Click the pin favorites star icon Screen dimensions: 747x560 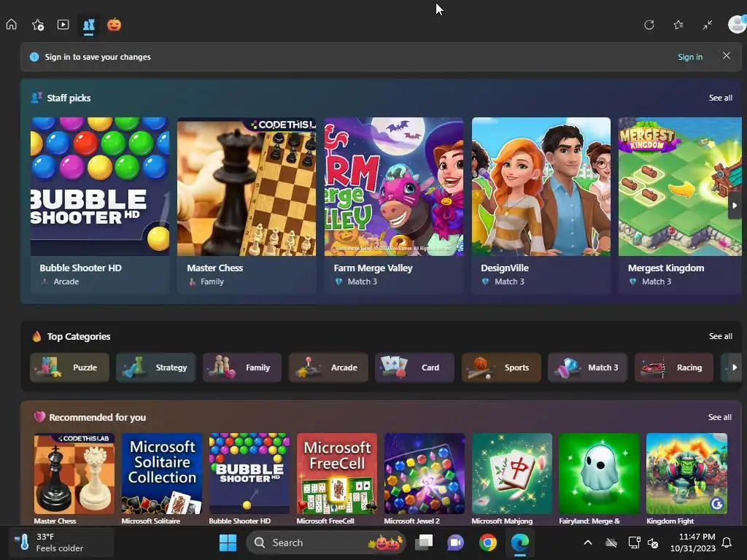point(678,25)
